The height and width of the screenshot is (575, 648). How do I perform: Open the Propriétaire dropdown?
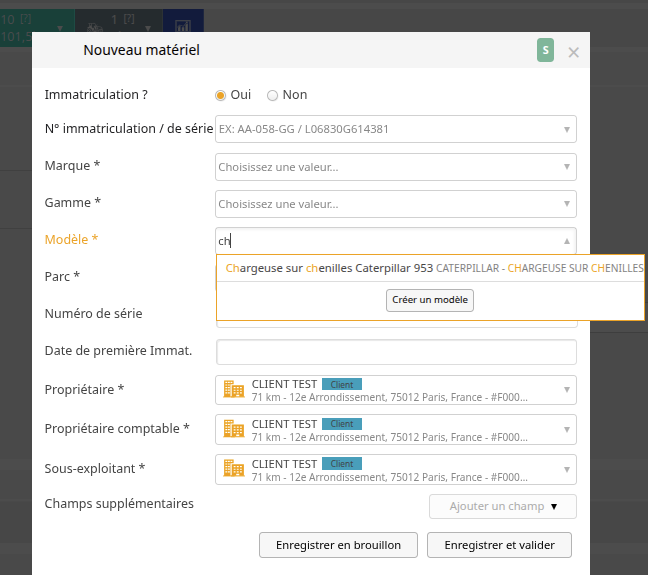tap(395, 390)
